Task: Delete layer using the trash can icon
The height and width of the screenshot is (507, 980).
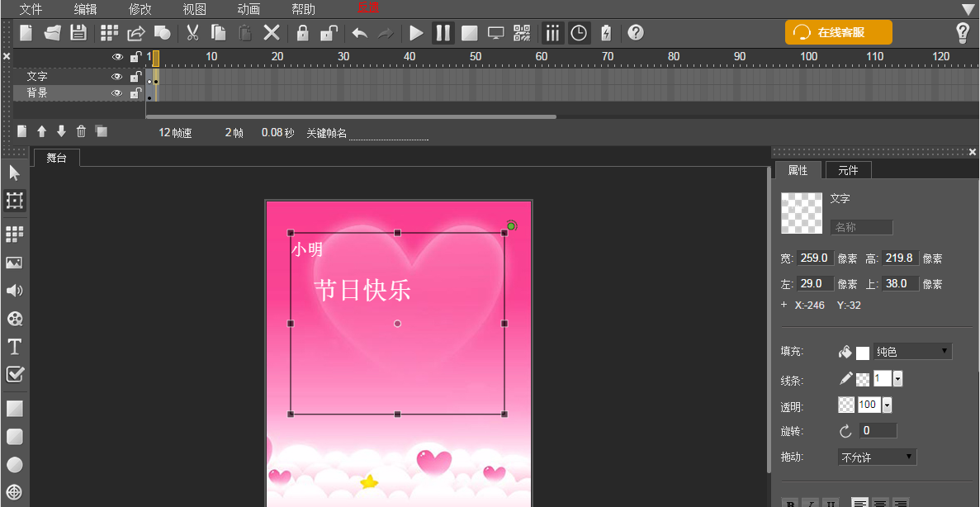Action: point(81,131)
